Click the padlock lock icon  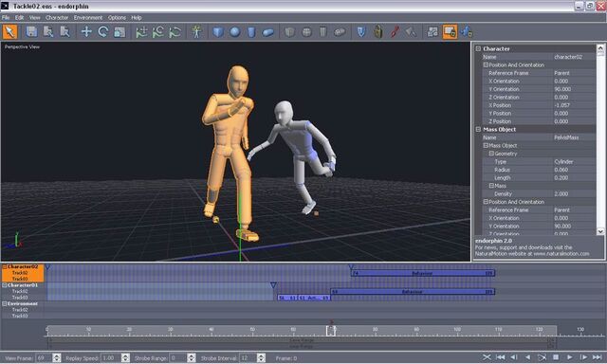(378, 31)
